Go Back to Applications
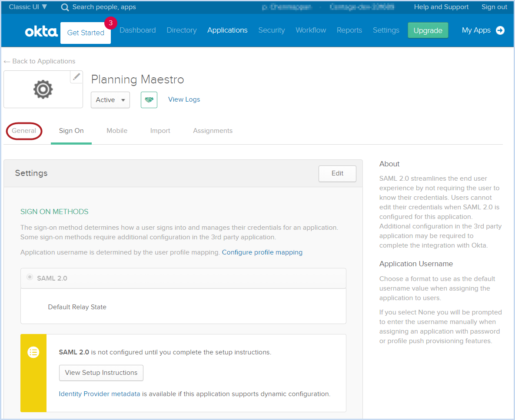 click(44, 61)
